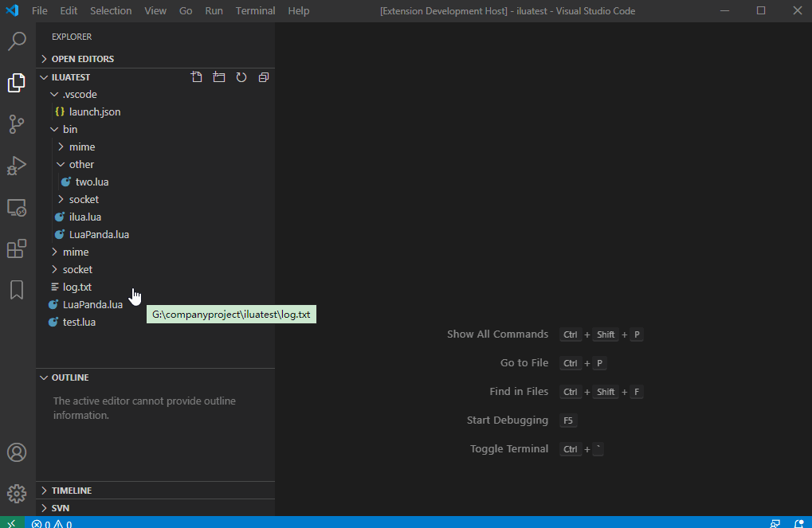
Task: Click the Show All Commands hint
Action: (497, 334)
